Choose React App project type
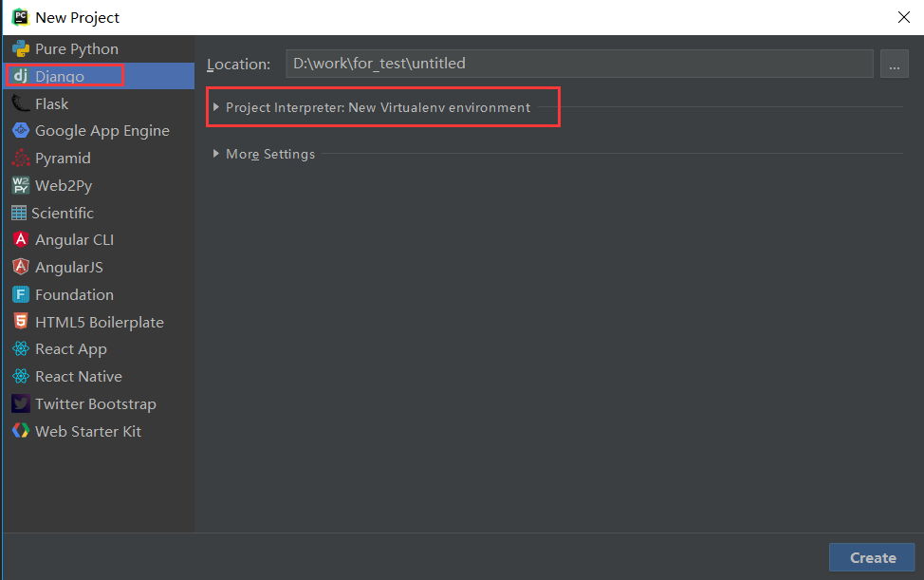 click(x=70, y=349)
